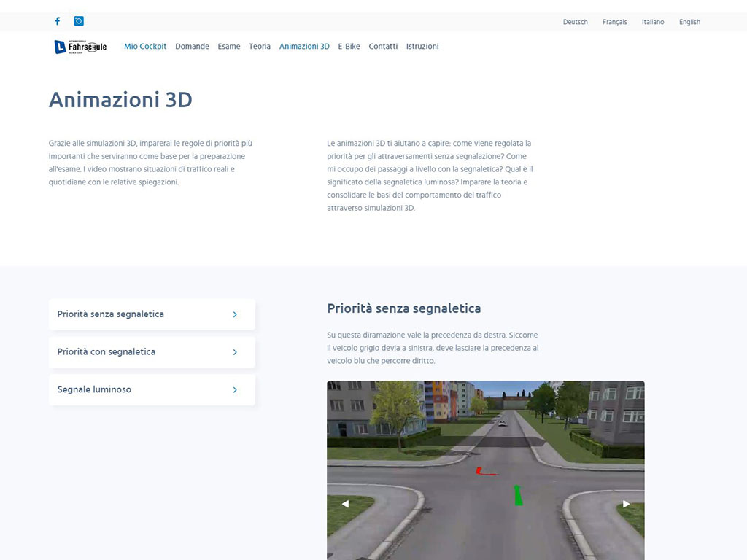The height and width of the screenshot is (560, 747).
Task: Advance to next animation with right arrow
Action: 626,504
